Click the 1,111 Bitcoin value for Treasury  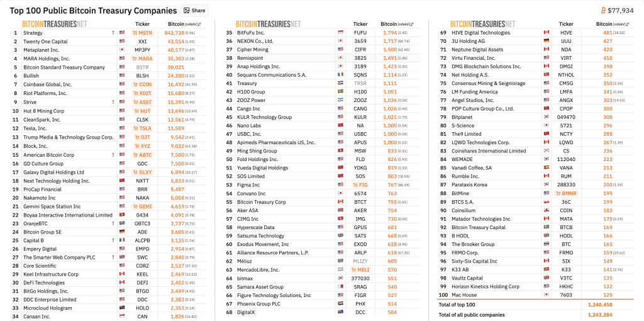pyautogui.click(x=390, y=84)
